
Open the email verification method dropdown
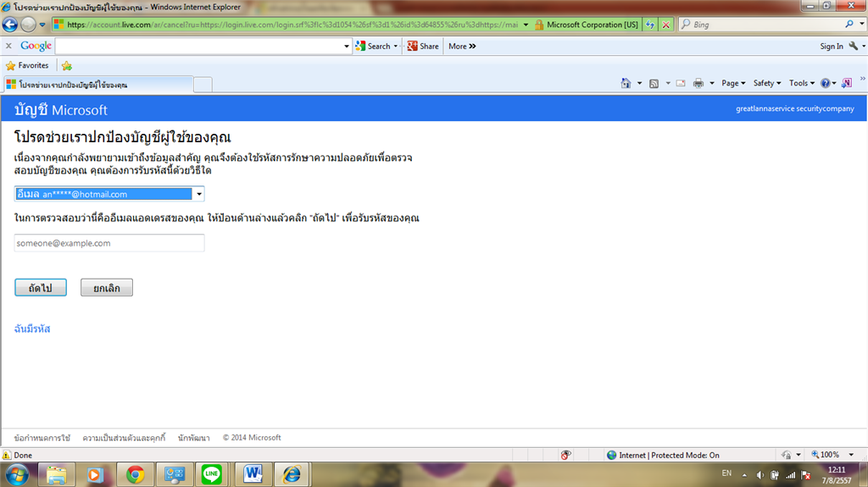click(x=109, y=194)
